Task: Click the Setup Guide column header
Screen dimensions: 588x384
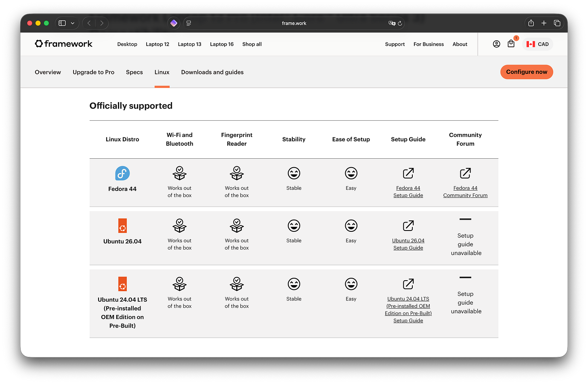Action: [408, 139]
